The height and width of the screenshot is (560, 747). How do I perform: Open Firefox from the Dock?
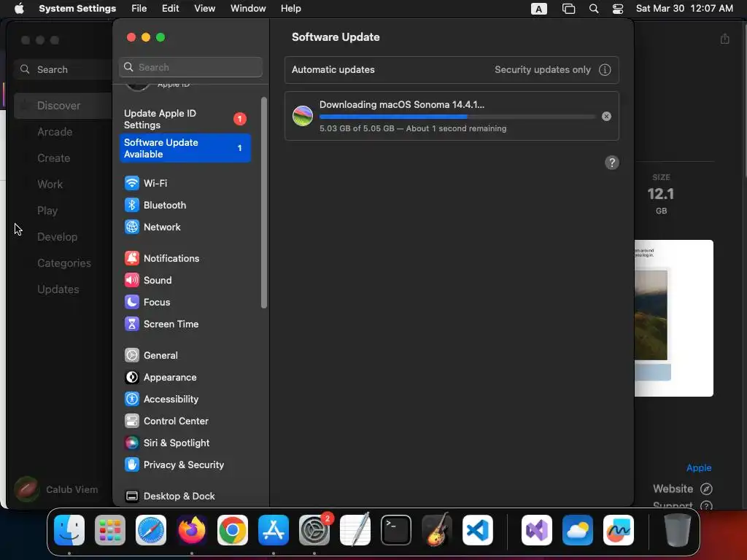(192, 530)
